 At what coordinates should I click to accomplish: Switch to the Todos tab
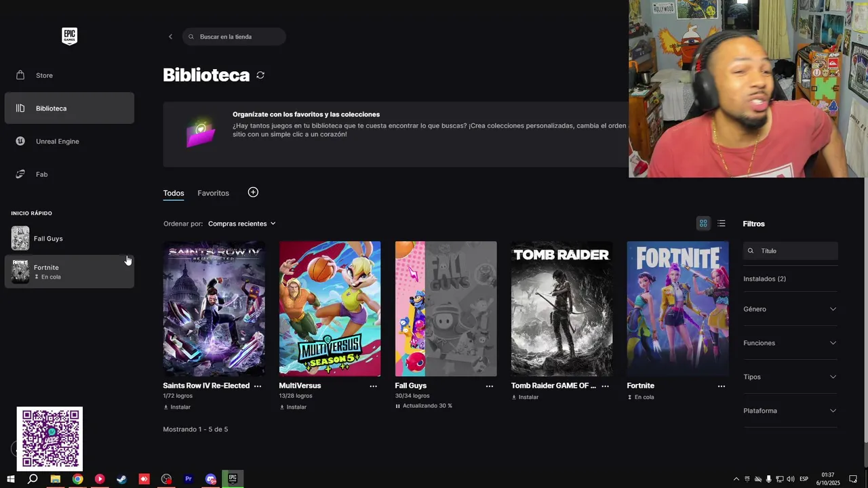click(x=174, y=193)
